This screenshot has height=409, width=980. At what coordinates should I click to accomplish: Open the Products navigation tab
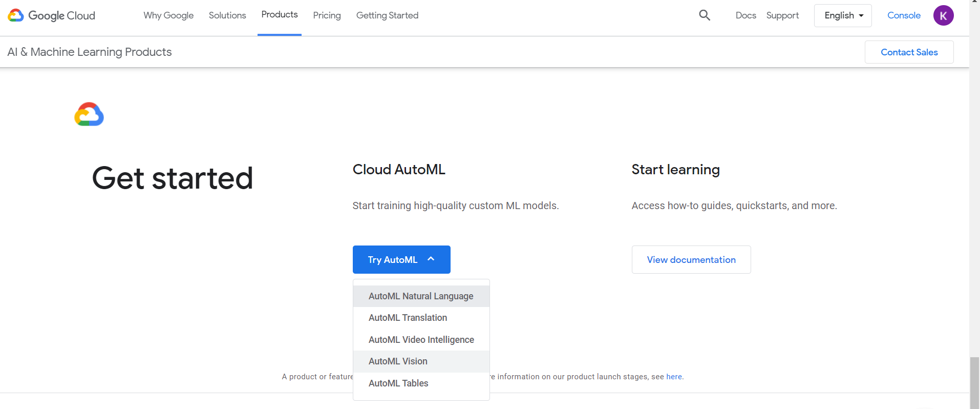(x=280, y=15)
